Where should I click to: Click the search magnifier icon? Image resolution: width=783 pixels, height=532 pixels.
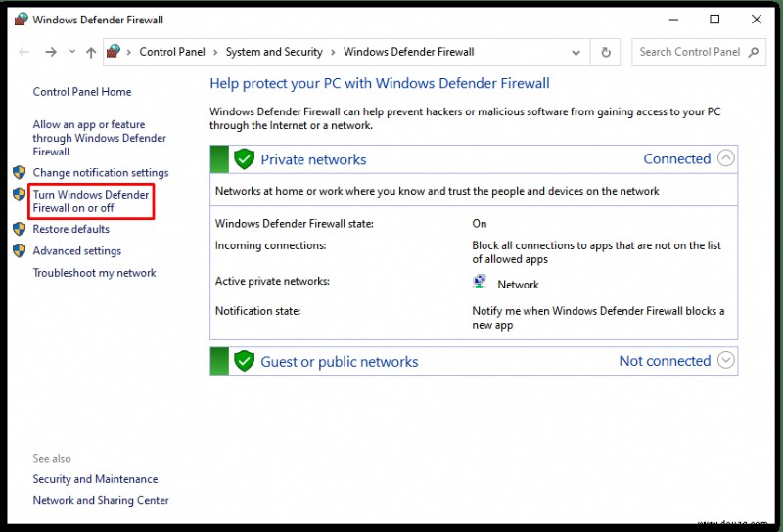(753, 52)
